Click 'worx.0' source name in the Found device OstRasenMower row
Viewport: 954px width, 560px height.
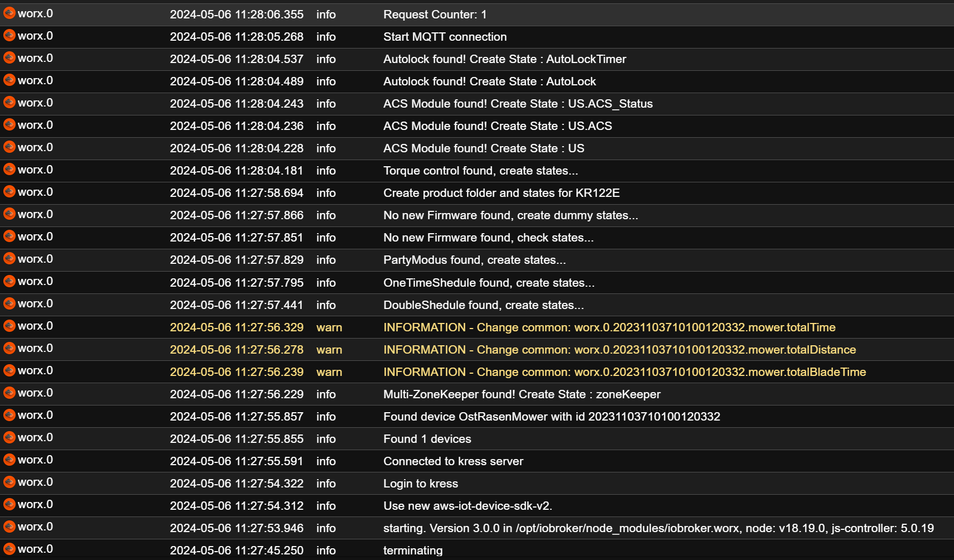tap(35, 415)
